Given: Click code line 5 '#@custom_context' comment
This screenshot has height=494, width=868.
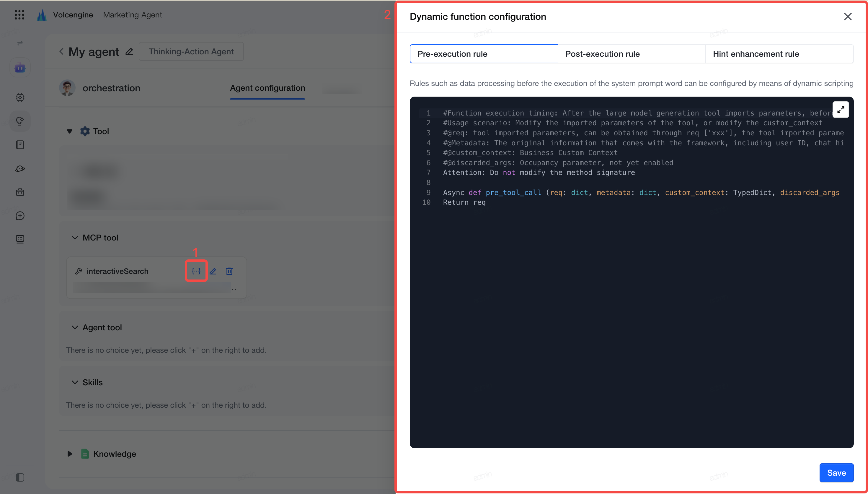Looking at the screenshot, I should coord(530,153).
